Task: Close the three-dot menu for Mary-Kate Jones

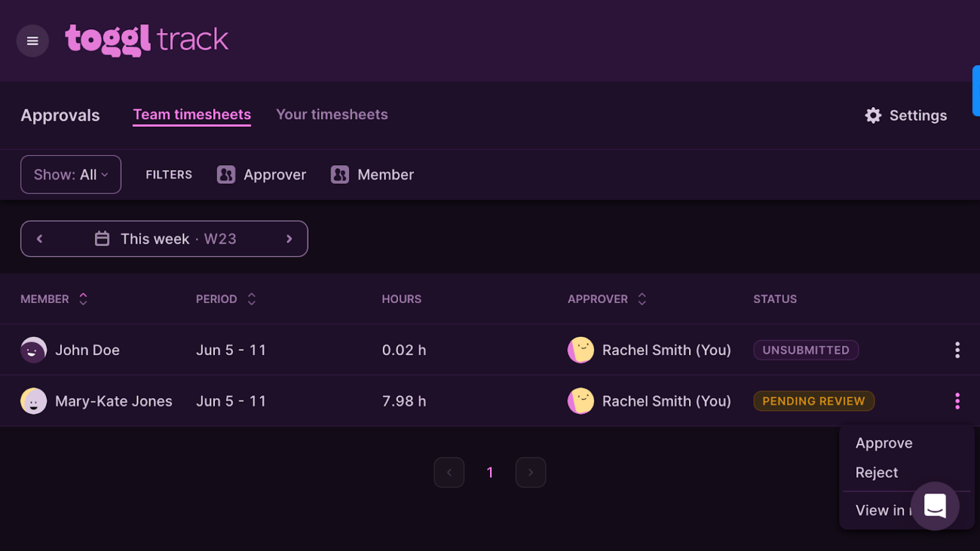Action: tap(957, 401)
